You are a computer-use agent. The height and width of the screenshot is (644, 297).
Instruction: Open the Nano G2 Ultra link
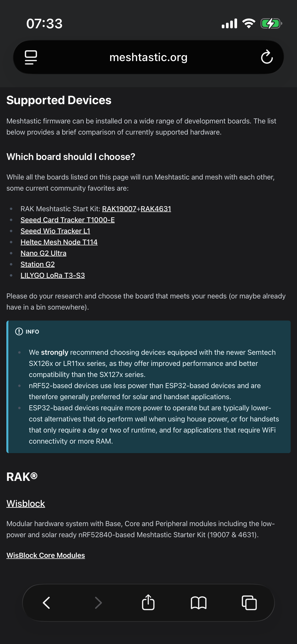(x=44, y=253)
